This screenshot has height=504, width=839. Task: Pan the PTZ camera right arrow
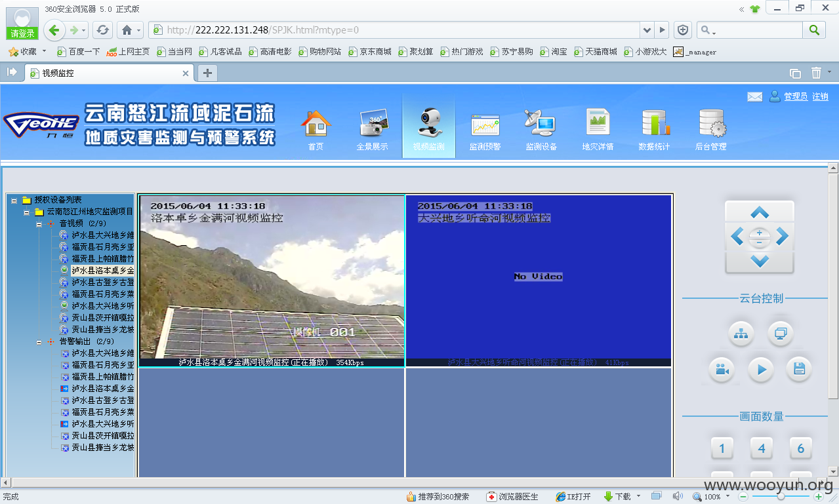pos(782,236)
